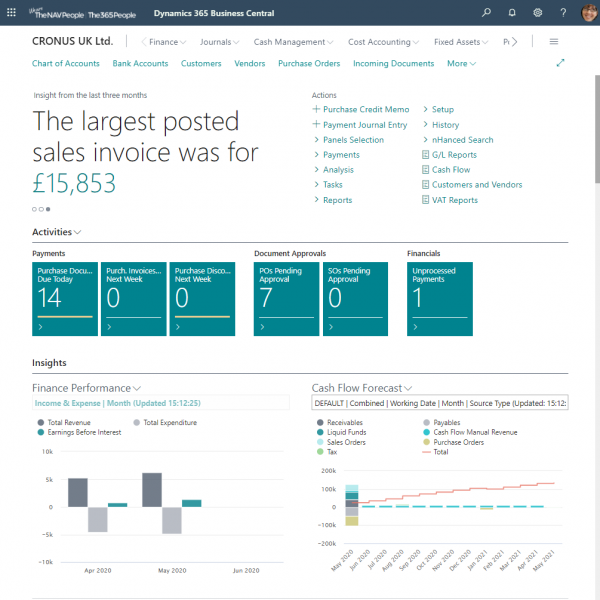Viewport: 600px width, 600px height.
Task: Click the Purchase Orders legend swatch
Action: [x=426, y=442]
